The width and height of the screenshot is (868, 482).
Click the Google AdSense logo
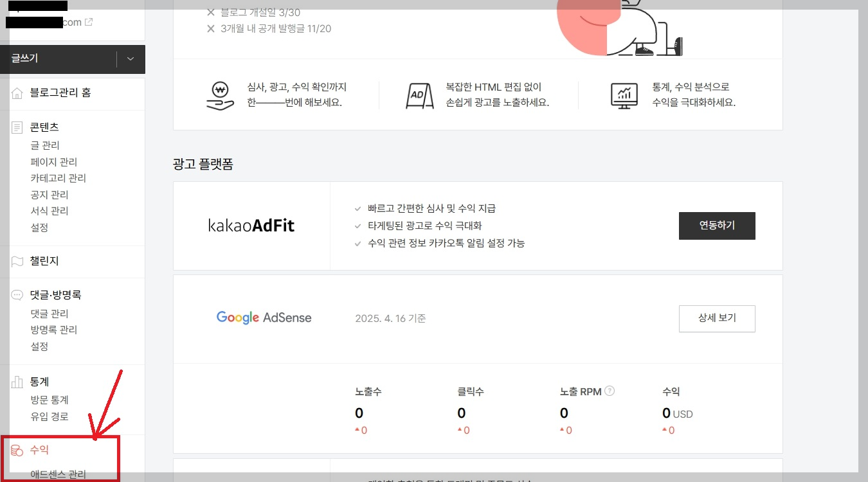(264, 317)
